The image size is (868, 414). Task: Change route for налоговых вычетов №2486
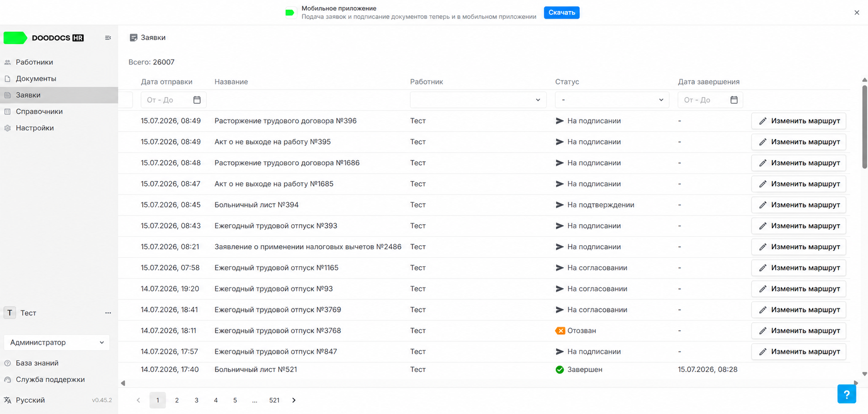[799, 247]
